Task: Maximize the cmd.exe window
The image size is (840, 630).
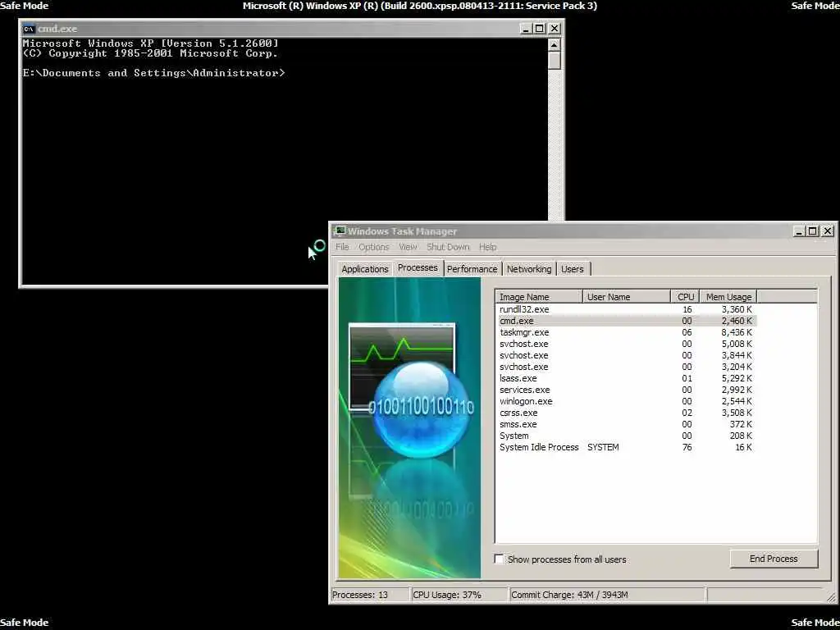Action: 540,29
